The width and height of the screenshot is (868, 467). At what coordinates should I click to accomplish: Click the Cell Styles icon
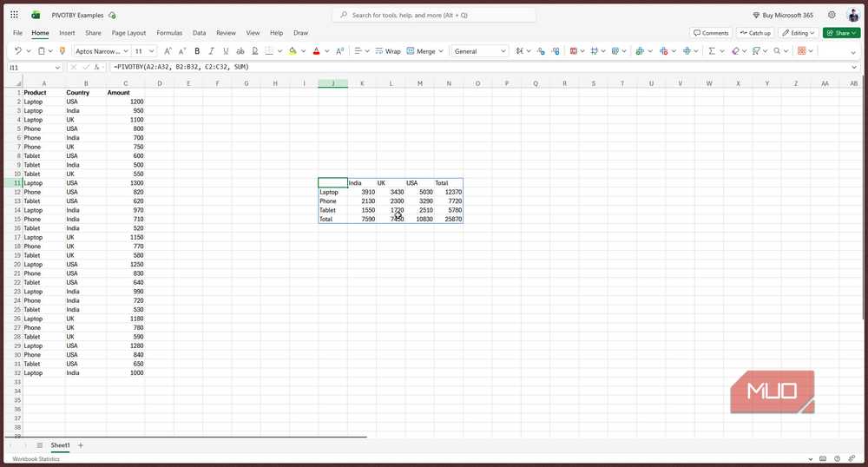(x=615, y=51)
